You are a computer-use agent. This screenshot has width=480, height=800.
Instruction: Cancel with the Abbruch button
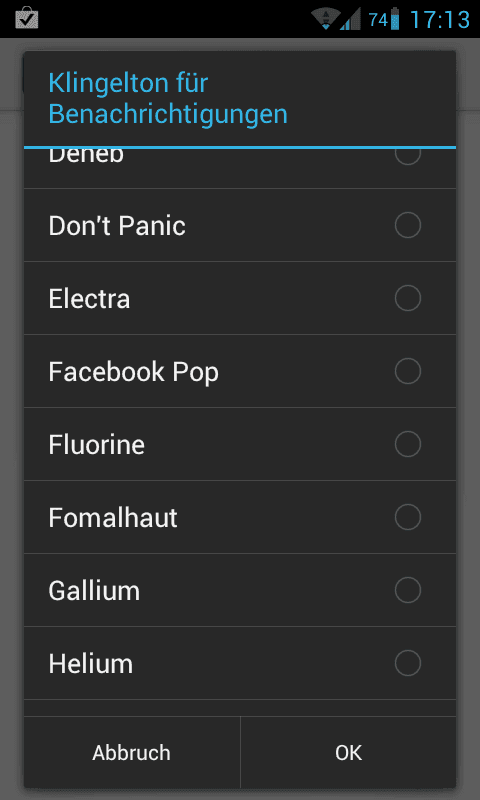point(132,753)
